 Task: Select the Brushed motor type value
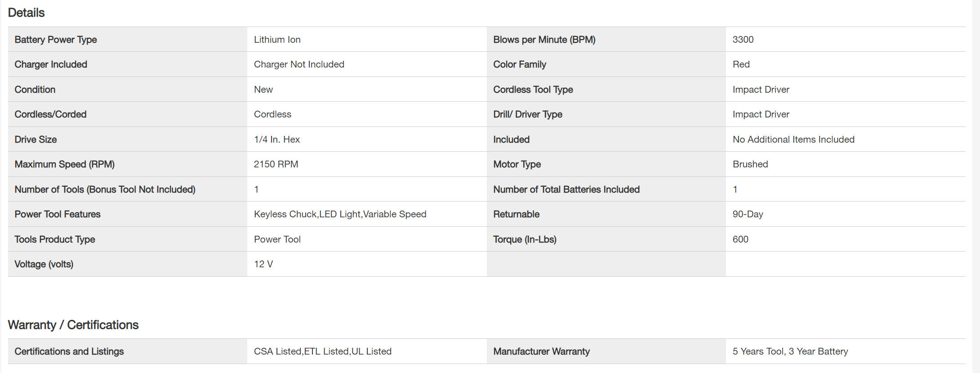[750, 164]
